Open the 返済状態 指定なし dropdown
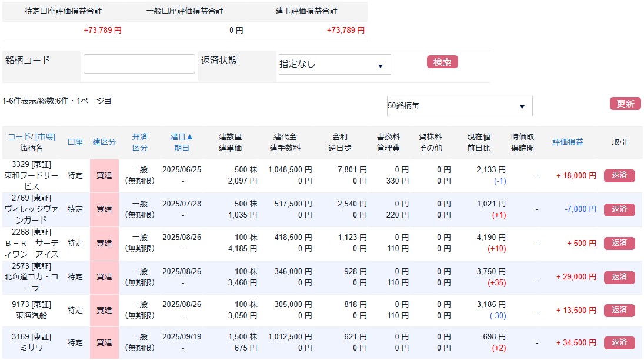The width and height of the screenshot is (644, 360). (334, 65)
